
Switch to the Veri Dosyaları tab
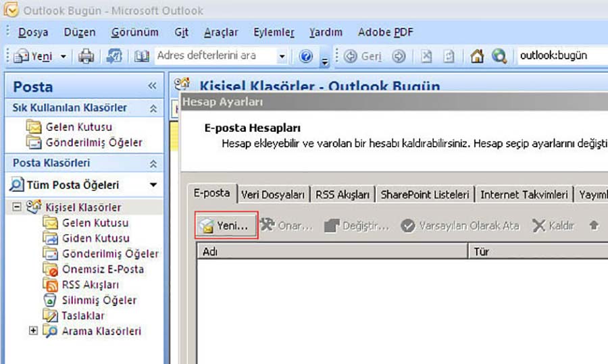(x=273, y=194)
